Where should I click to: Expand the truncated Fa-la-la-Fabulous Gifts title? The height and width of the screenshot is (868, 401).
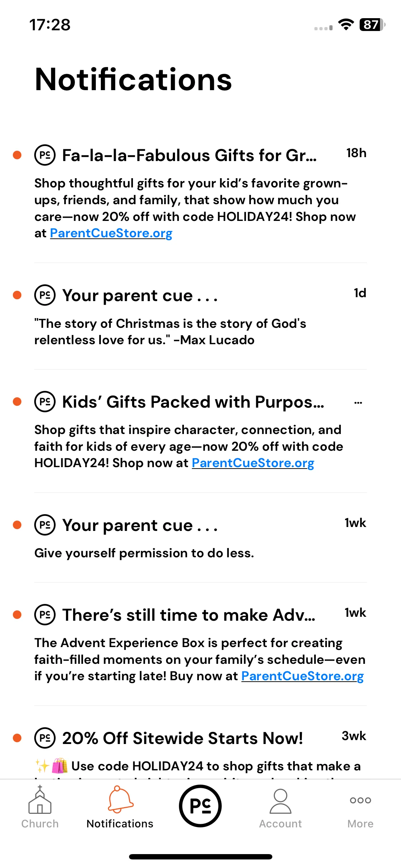[189, 155]
